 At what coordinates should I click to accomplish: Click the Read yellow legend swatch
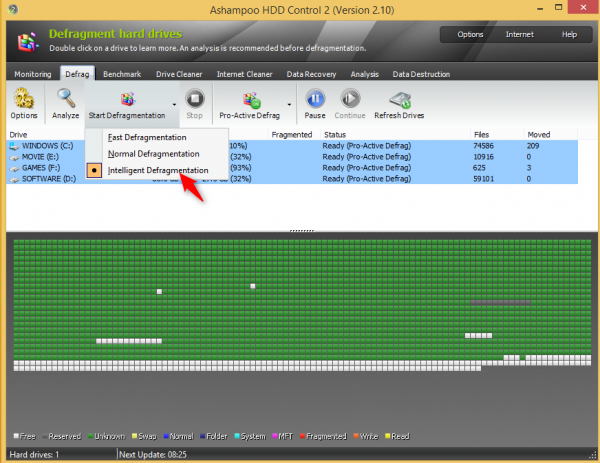tap(388, 436)
